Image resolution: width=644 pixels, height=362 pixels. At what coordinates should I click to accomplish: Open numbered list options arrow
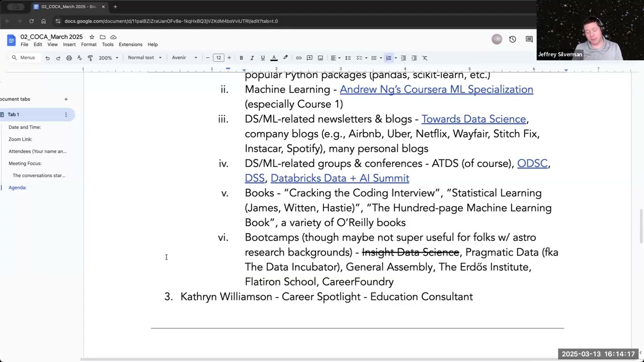tap(395, 58)
